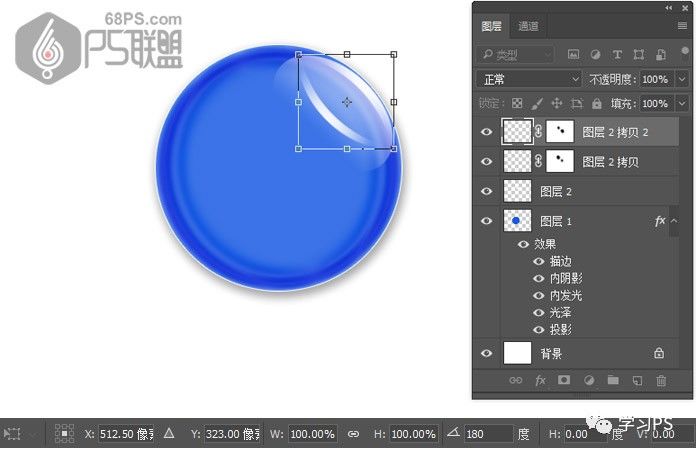Screen dimensions: 696x455
Task: Hide the 背景 layer with eye icon
Action: pos(487,353)
